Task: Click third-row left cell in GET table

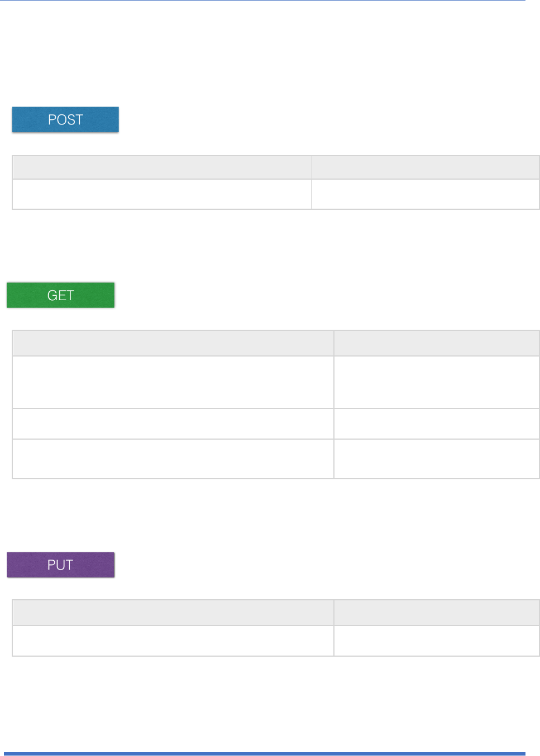Action: 173,459
